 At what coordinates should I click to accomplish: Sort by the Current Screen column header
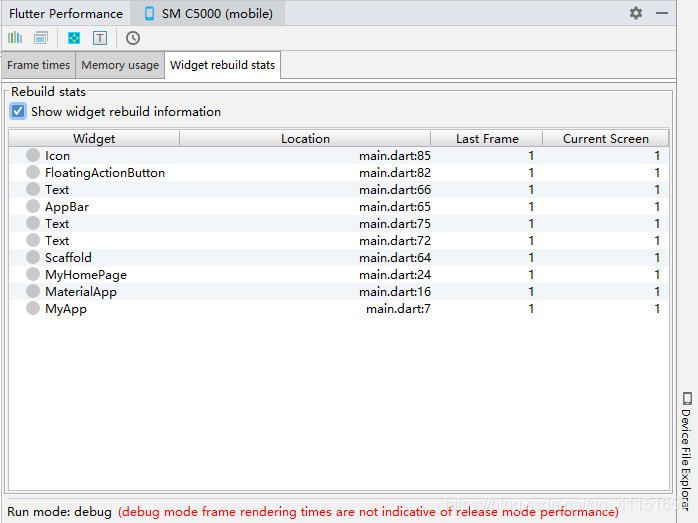[606, 138]
